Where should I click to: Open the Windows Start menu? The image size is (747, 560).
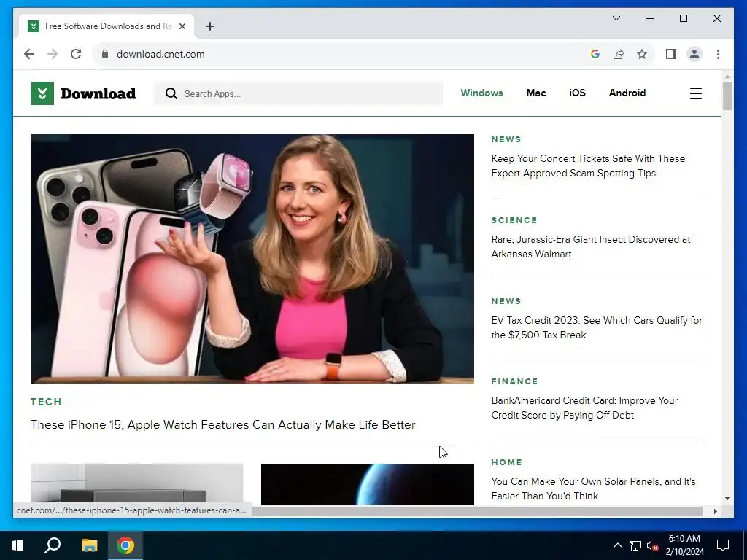18,545
